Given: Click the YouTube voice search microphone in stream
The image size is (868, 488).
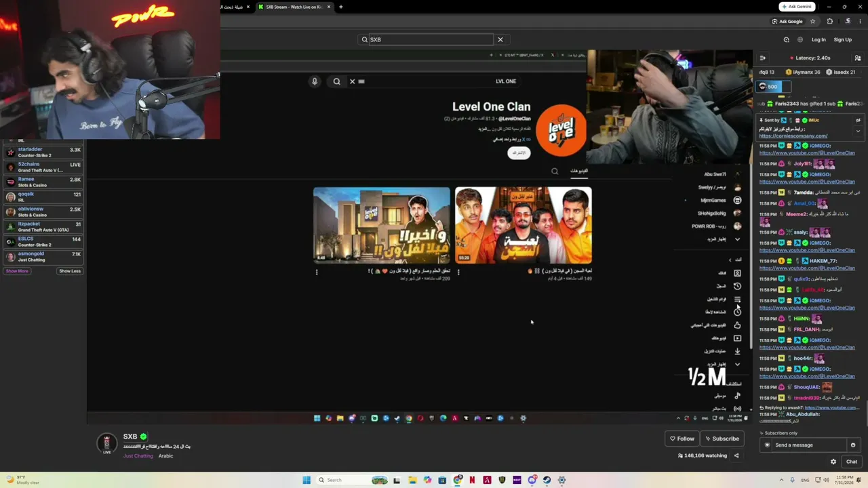Looking at the screenshot, I should click(314, 81).
